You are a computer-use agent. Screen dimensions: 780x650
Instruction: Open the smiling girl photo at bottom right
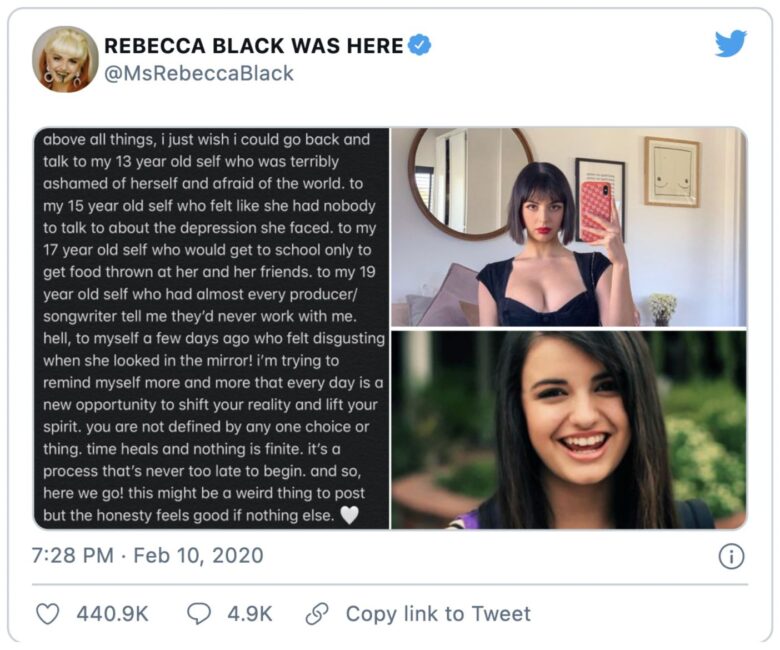pyautogui.click(x=568, y=429)
